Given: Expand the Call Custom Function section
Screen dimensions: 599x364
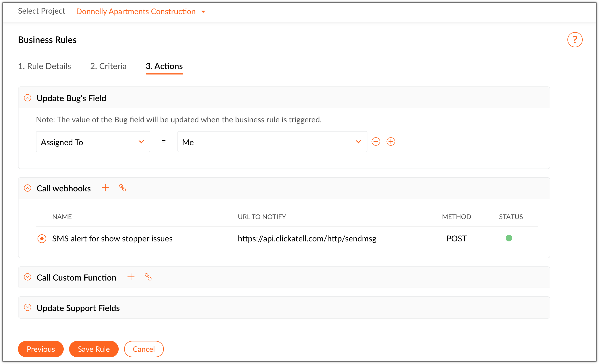Looking at the screenshot, I should click(x=28, y=277).
